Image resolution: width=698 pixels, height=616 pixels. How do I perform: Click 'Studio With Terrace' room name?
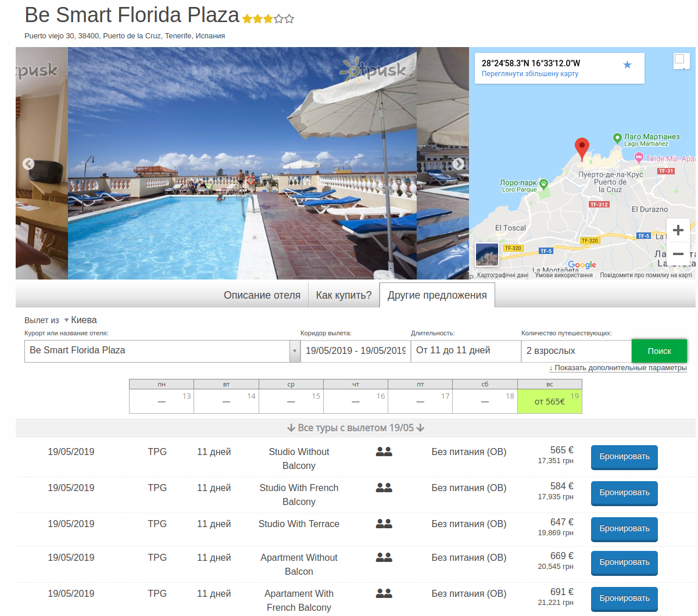[299, 524]
